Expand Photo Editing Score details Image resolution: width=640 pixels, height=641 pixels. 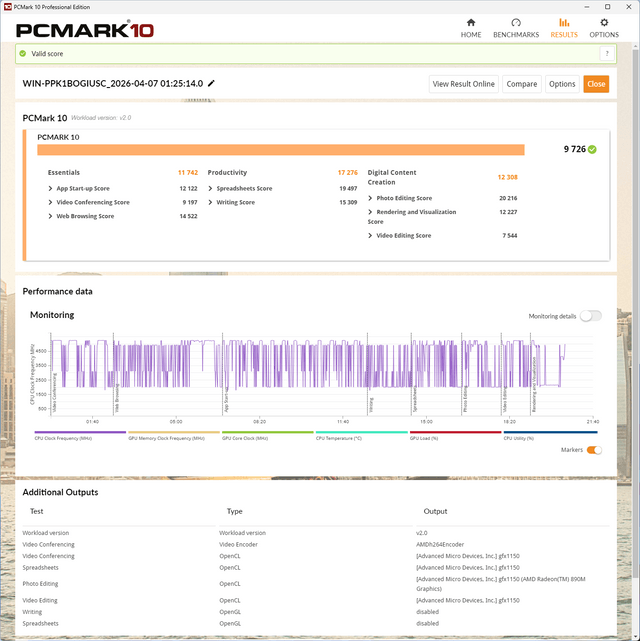[370, 198]
